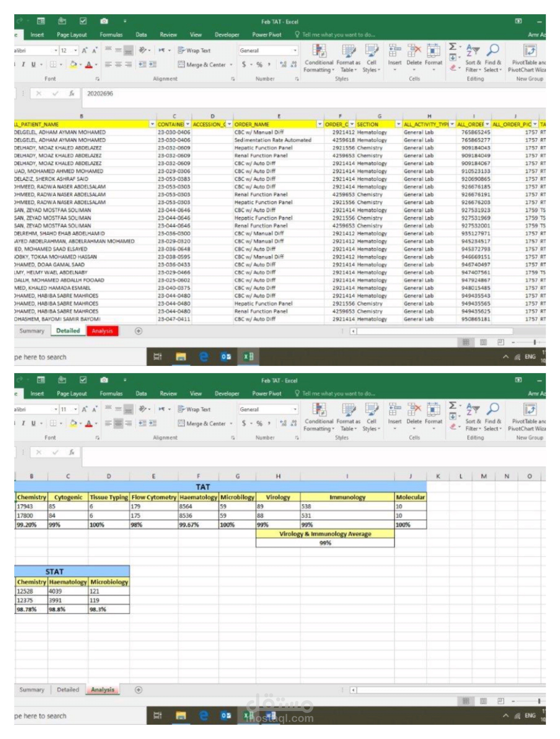Image resolution: width=560 pixels, height=739 pixels.
Task: Toggle Wrap Text in Detailed-sheet window
Action: pyautogui.click(x=194, y=51)
